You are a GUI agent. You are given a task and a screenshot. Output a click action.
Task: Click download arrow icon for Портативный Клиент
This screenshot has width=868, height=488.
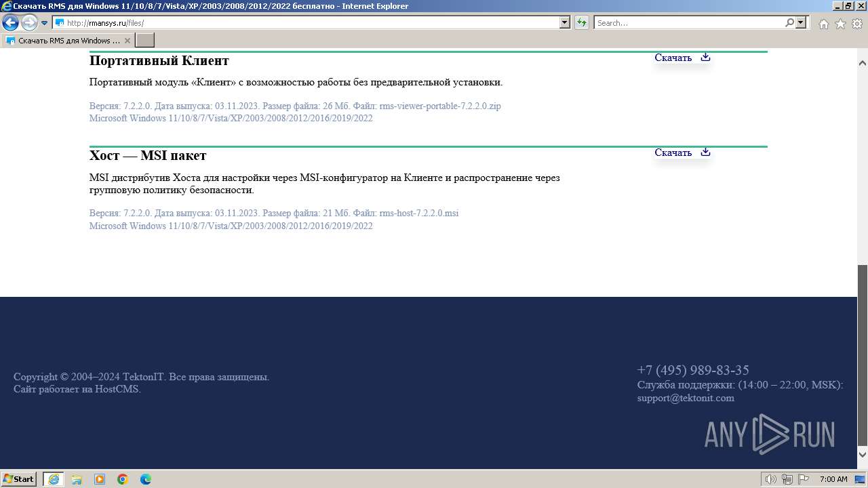705,57
